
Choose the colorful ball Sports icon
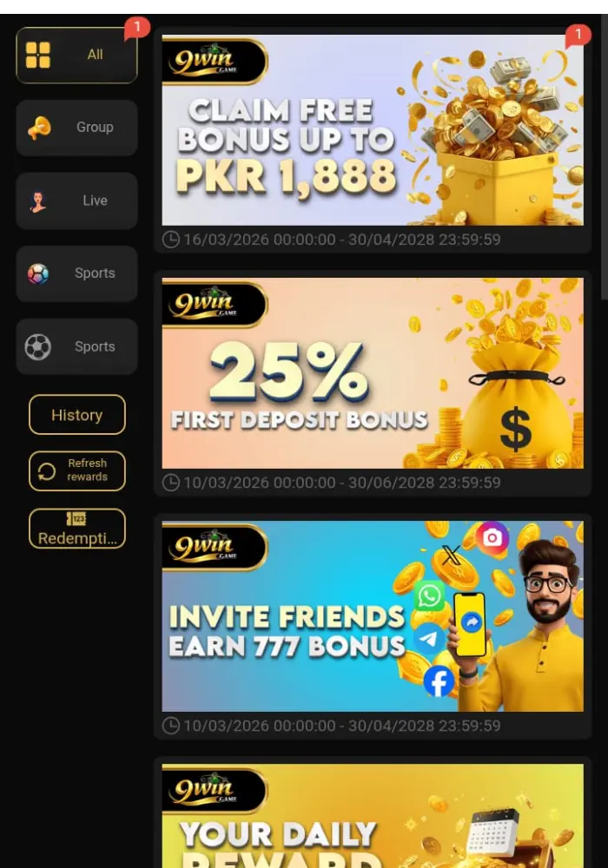click(x=38, y=273)
